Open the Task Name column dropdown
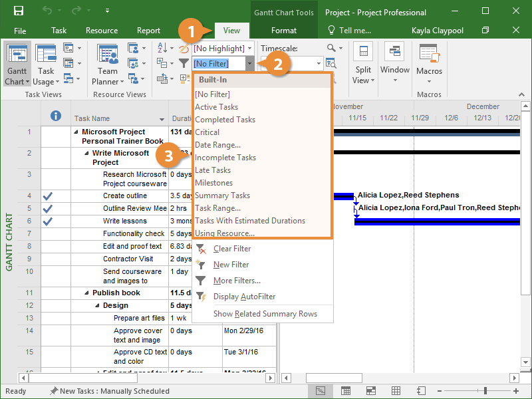This screenshot has height=399, width=532. pyautogui.click(x=162, y=119)
